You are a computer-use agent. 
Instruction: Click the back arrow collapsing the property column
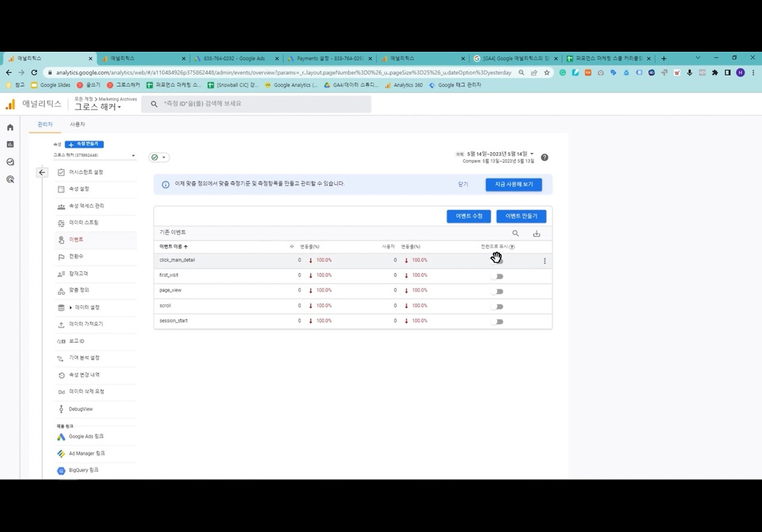(x=42, y=173)
